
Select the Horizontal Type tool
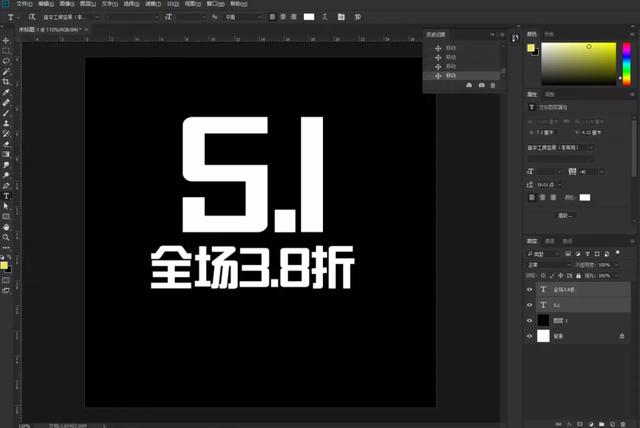pyautogui.click(x=7, y=195)
